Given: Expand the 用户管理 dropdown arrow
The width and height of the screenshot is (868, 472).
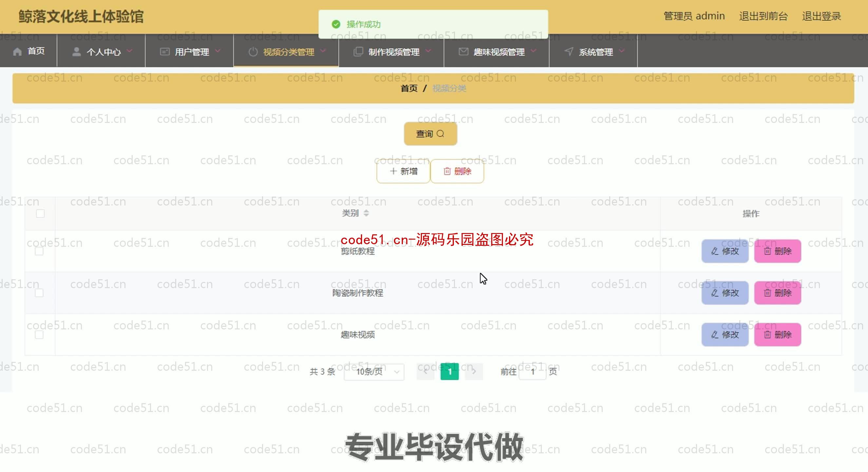Looking at the screenshot, I should click(x=218, y=50).
